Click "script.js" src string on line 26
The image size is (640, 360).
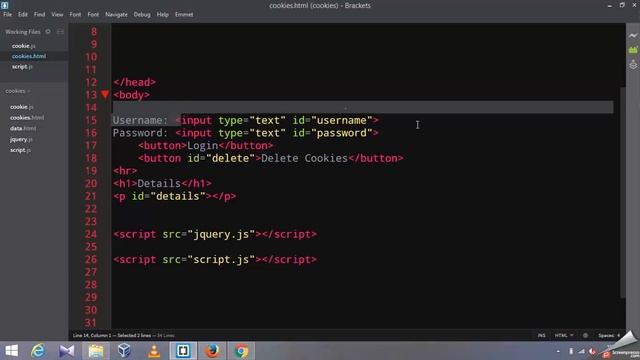pyautogui.click(x=221, y=259)
